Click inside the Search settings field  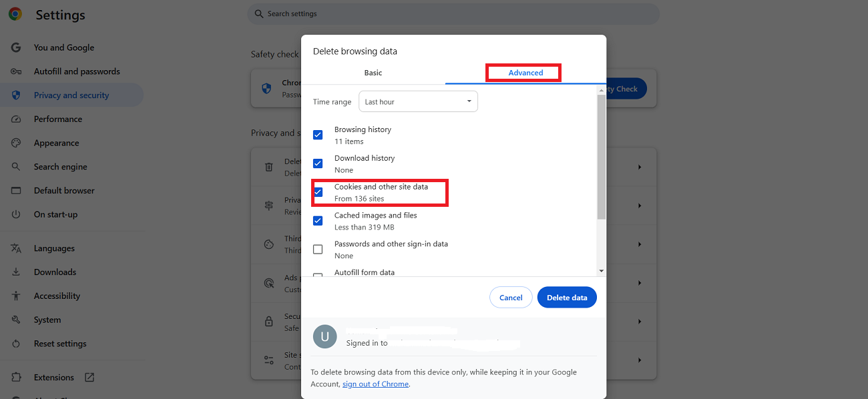[x=453, y=13]
